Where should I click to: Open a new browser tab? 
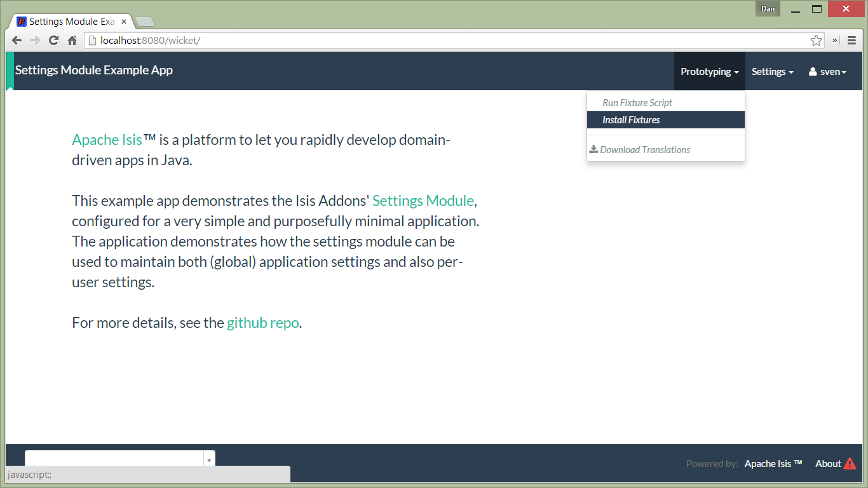tap(145, 22)
